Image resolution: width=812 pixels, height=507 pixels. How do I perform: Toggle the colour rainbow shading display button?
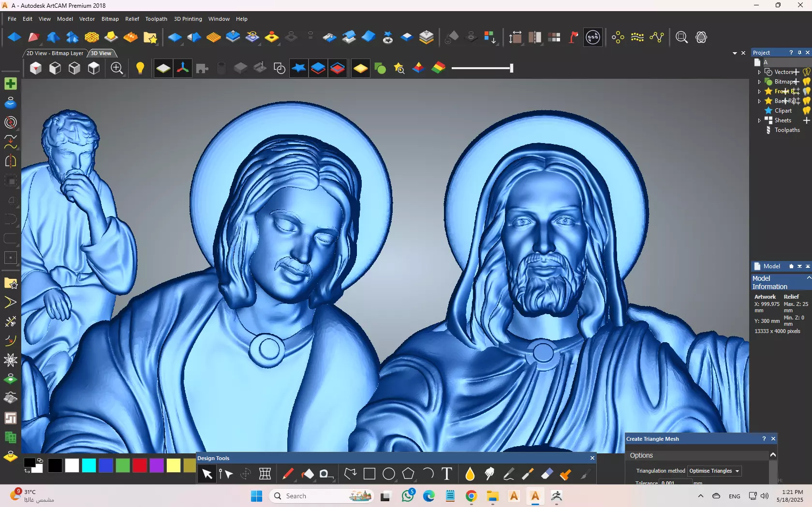click(x=438, y=68)
